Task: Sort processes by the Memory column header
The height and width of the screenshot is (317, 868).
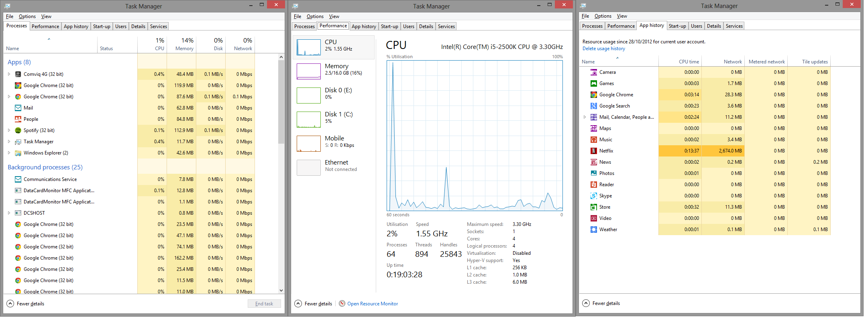Action: (181, 44)
